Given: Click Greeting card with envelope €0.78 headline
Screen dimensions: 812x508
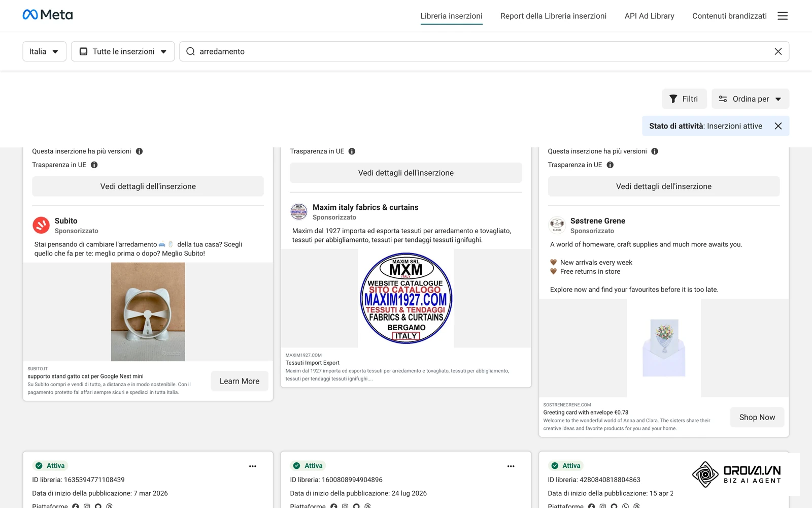Looking at the screenshot, I should 586,412.
